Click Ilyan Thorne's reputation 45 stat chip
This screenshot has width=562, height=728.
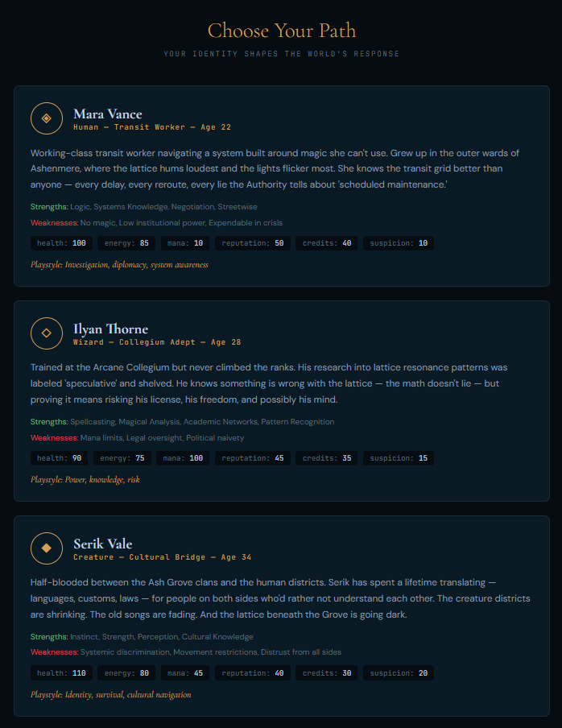pos(252,458)
